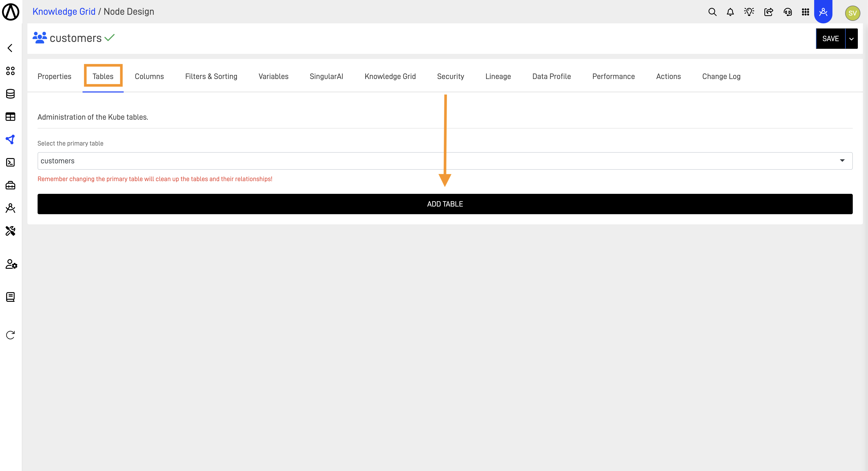Click the 'Select the primary table' label
Screen dimensions: 868x471
click(70, 143)
